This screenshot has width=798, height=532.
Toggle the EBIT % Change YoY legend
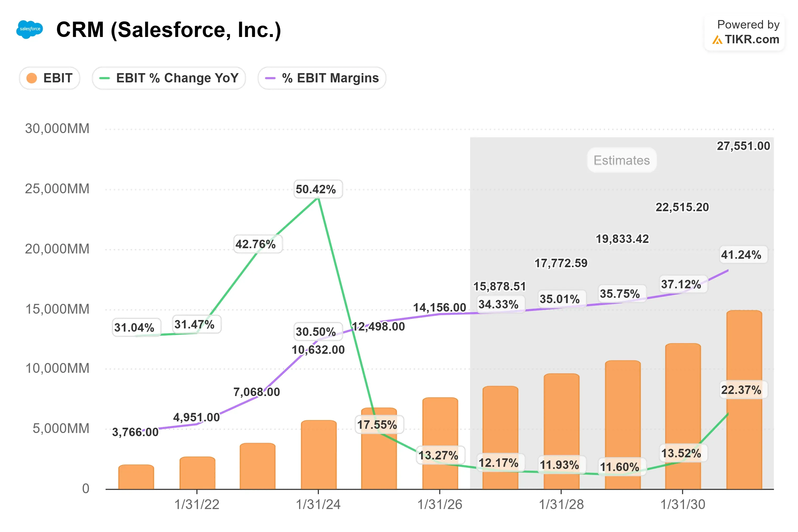169,78
